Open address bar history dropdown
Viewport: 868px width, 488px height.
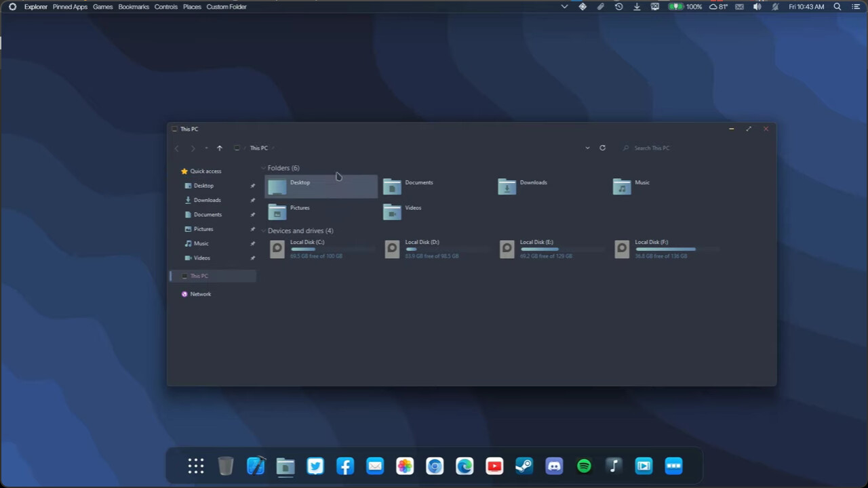click(x=587, y=148)
